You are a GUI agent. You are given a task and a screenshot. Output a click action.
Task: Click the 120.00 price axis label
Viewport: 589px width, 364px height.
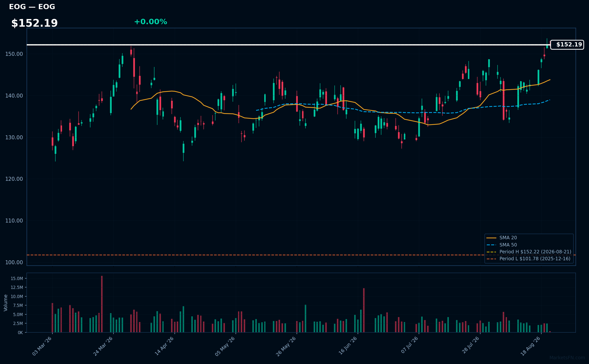coord(14,179)
